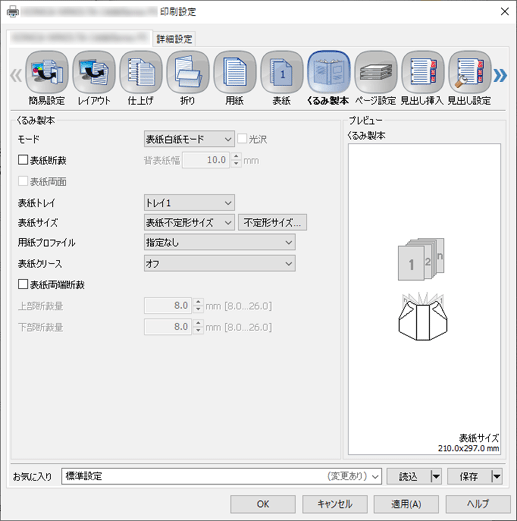Expand the 表紙クリース dropdown
The height and width of the screenshot is (521, 517).
click(219, 264)
